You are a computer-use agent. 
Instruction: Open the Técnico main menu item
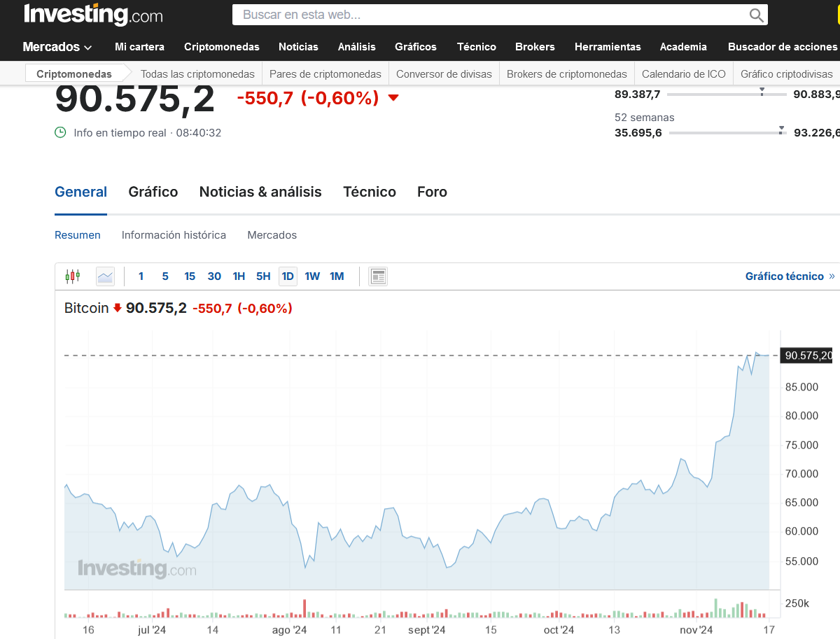[x=477, y=47]
